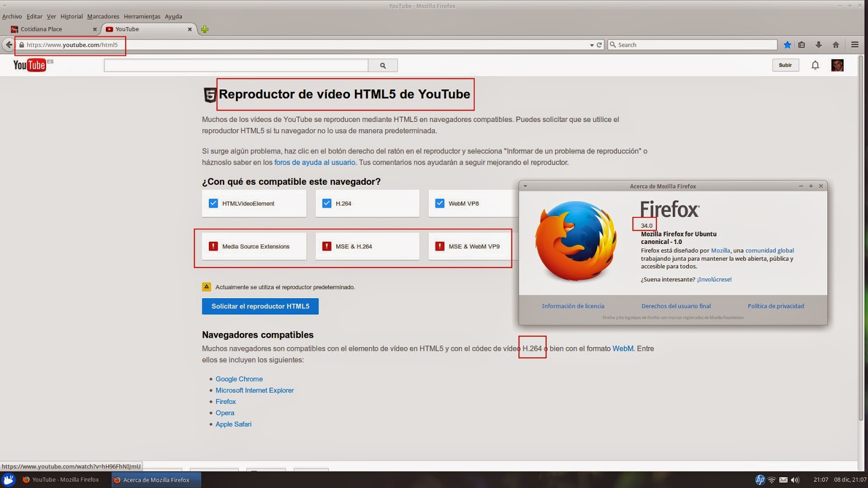Screen dimensions: 868x488
Task: Open the Apple Safari link
Action: (233, 425)
